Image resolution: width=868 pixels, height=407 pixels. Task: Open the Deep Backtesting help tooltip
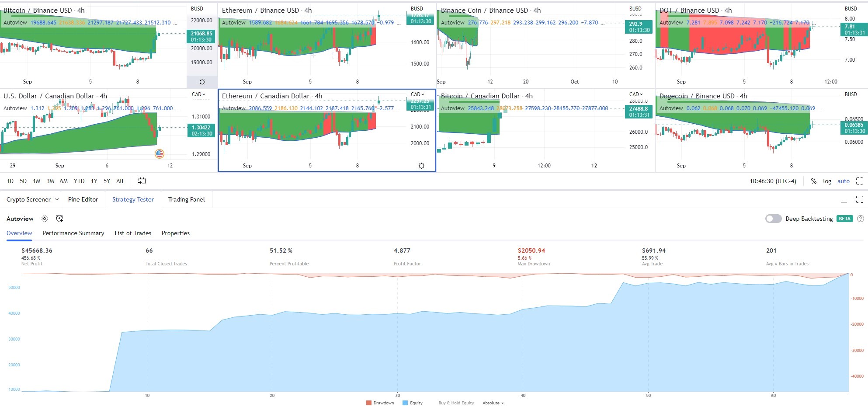pos(861,219)
